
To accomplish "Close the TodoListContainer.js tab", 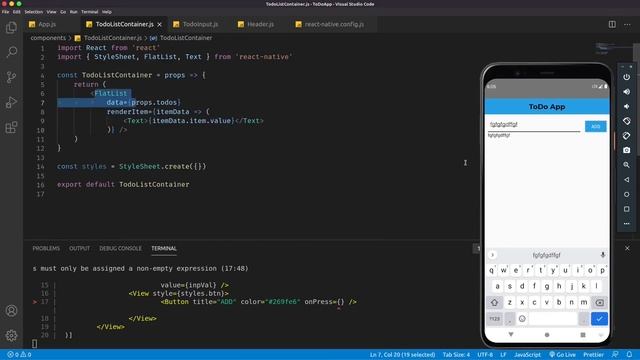I will tap(160, 24).
